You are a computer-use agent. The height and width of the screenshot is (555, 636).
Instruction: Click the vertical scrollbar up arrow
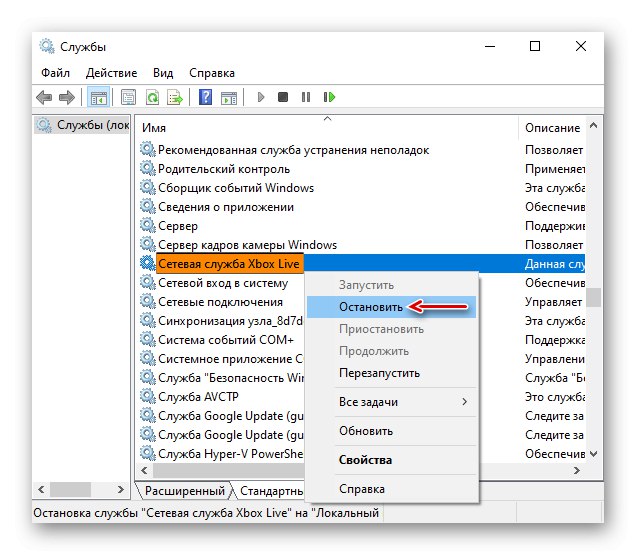click(x=593, y=125)
